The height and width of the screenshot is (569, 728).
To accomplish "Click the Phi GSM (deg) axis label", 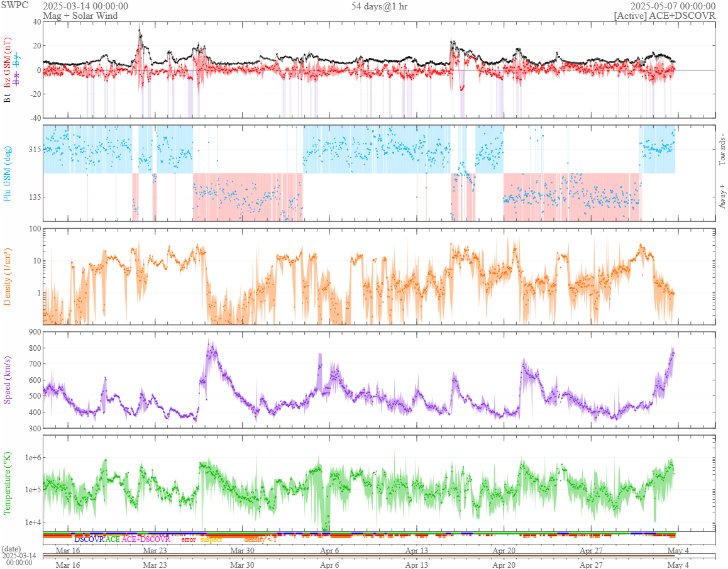I will pos(7,174).
